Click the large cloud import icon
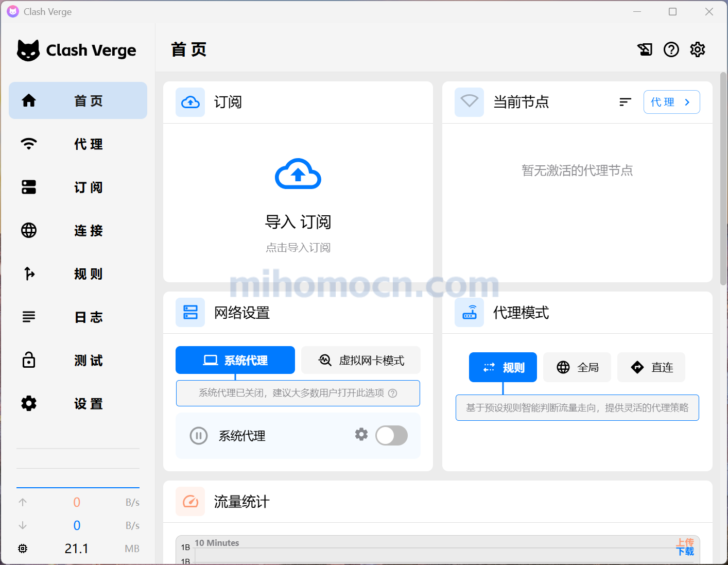Screen dimensions: 728x565 coord(298,174)
